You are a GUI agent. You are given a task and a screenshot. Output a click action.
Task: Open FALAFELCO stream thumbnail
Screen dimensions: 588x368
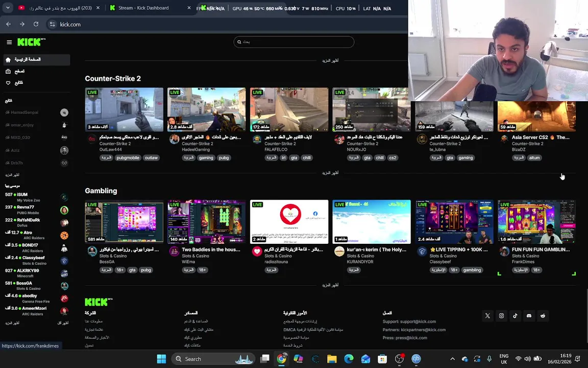pos(289,110)
